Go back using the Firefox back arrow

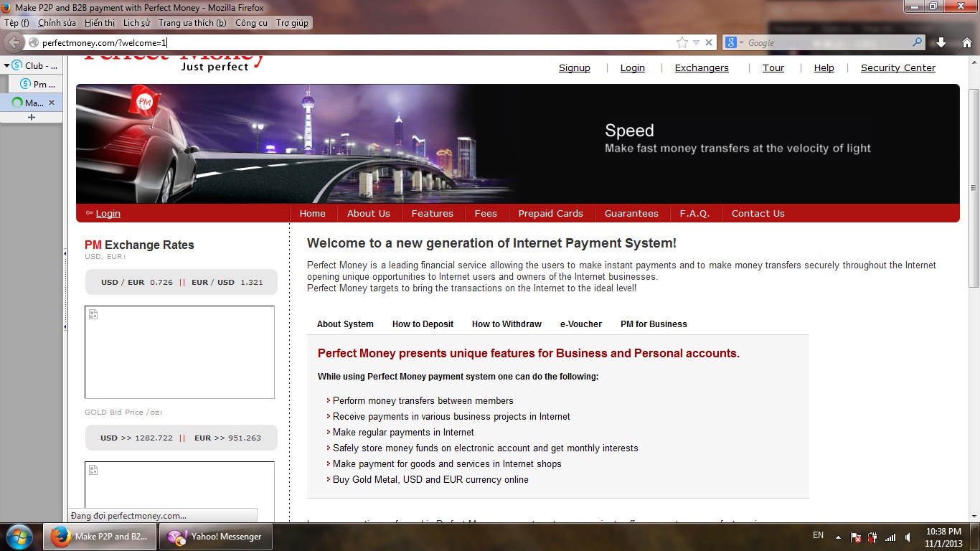(x=14, y=42)
